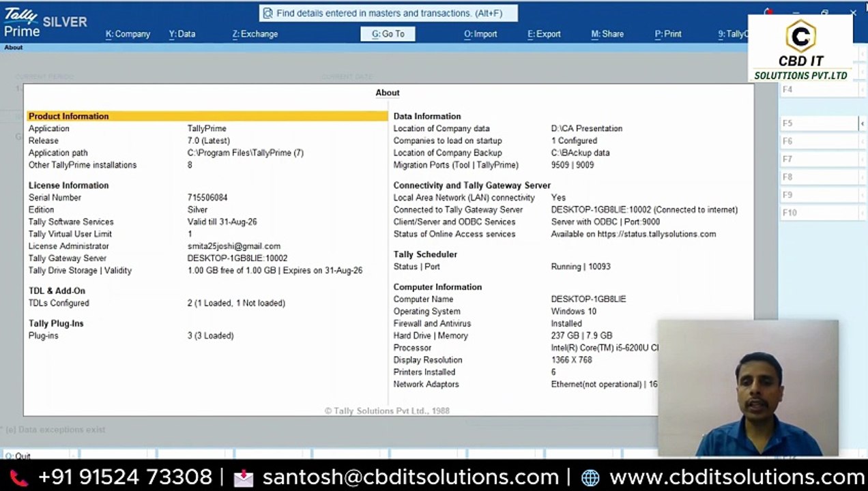Click the Q: Quit button
The image size is (868, 491).
coord(18,456)
